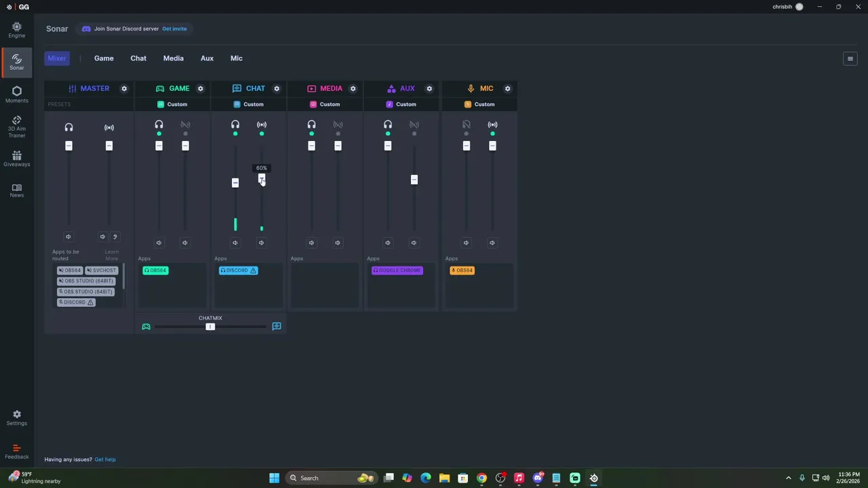
Task: Open the Engine section in sidebar
Action: coord(16,30)
